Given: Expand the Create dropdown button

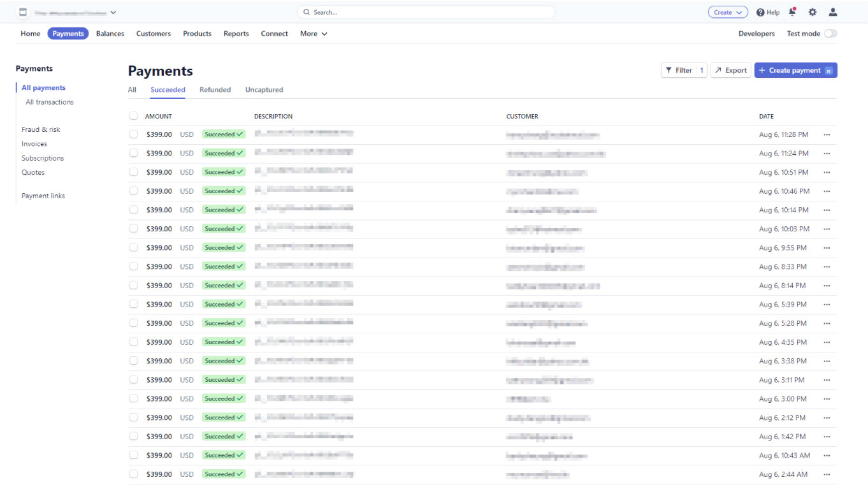Looking at the screenshot, I should 728,12.
